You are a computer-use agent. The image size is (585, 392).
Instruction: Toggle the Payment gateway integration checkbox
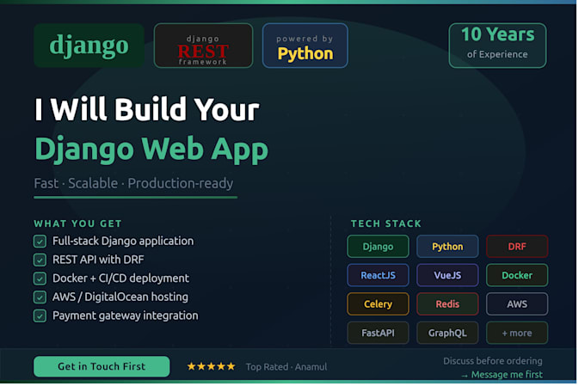coord(40,315)
